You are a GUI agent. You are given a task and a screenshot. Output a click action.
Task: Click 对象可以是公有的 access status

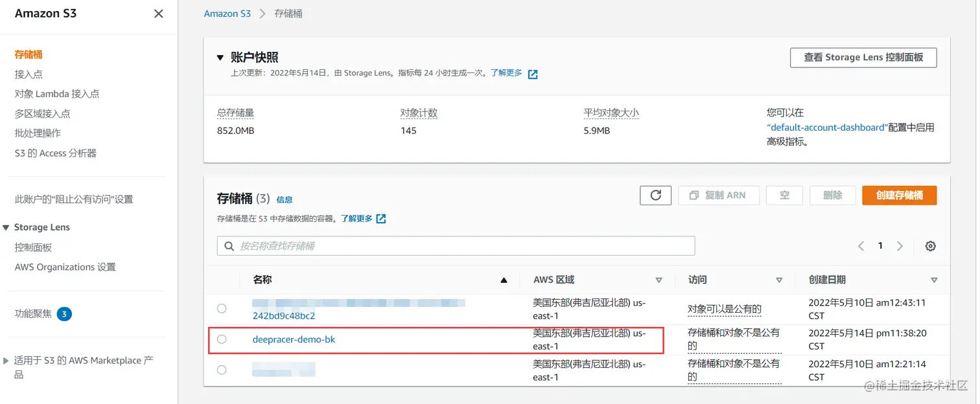[725, 309]
